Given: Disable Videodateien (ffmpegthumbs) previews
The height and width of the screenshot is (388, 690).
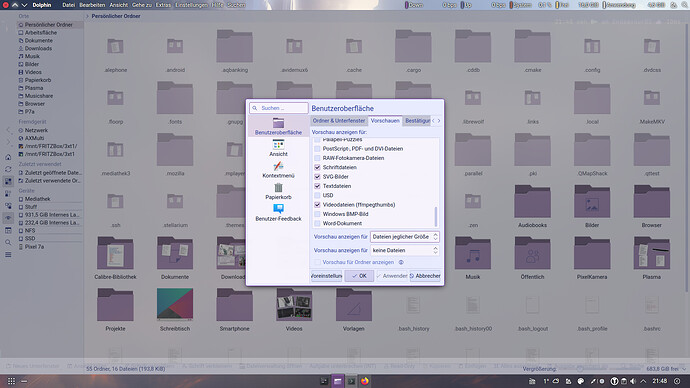Looking at the screenshot, I should pyautogui.click(x=317, y=205).
